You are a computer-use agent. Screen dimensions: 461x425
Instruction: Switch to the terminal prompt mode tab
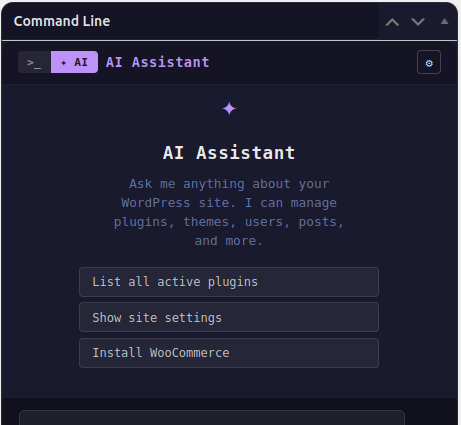pos(34,62)
